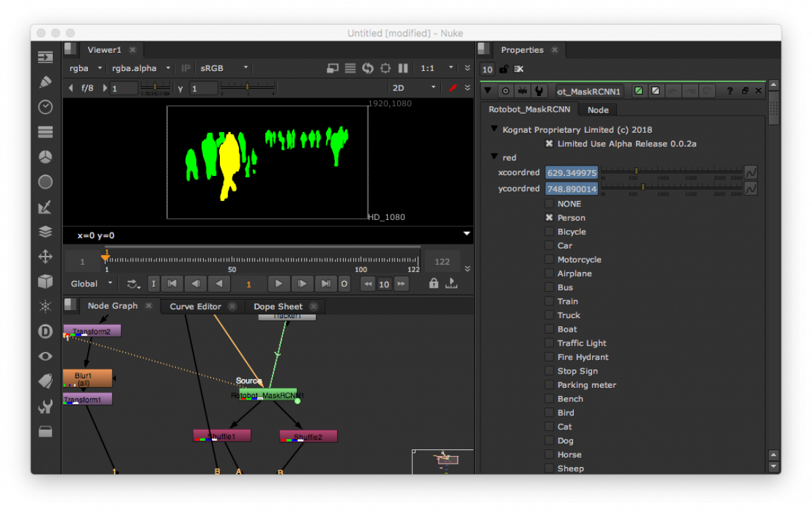Collapse the red coordinates section disclosure triangle

coord(493,157)
